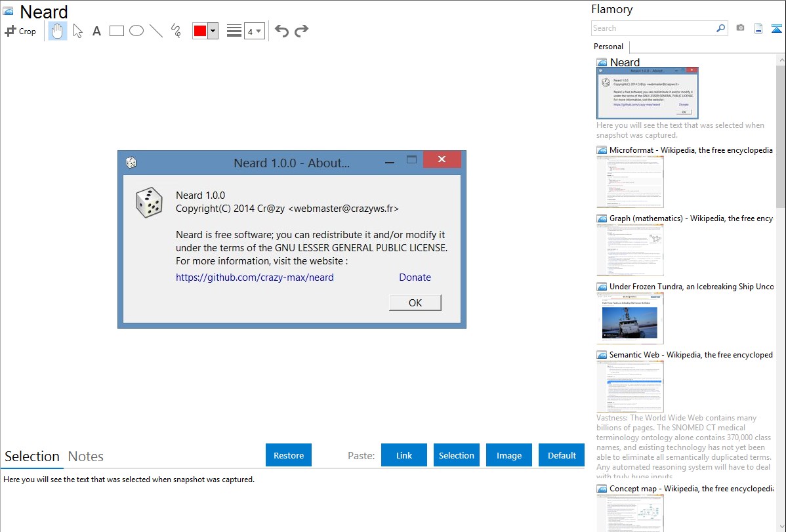Select the Crop tool

click(20, 31)
